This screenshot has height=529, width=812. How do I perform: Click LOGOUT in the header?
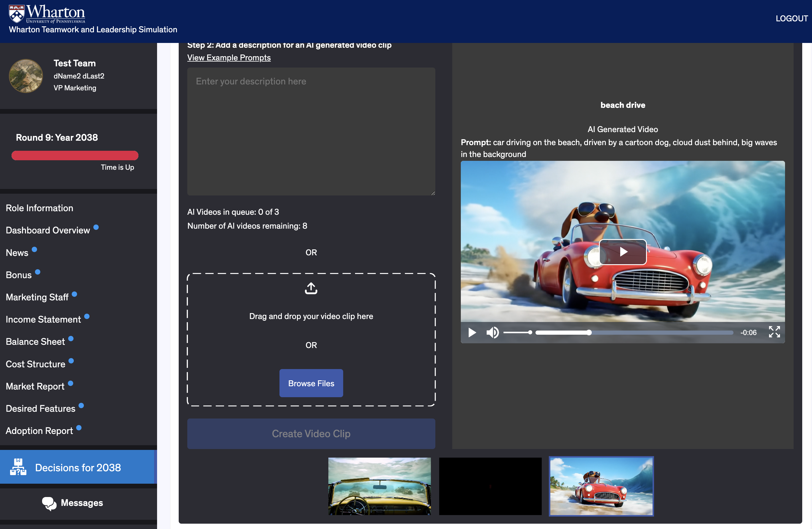791,18
